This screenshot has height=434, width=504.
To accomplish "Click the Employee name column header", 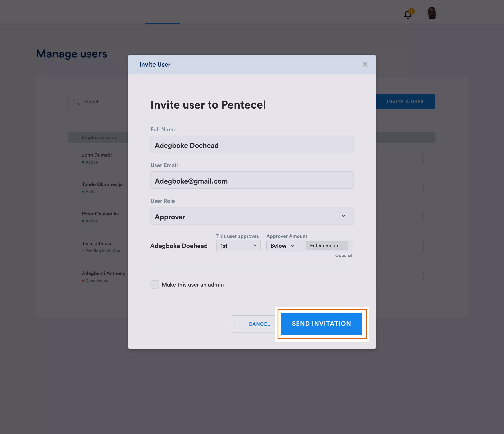I will point(99,137).
